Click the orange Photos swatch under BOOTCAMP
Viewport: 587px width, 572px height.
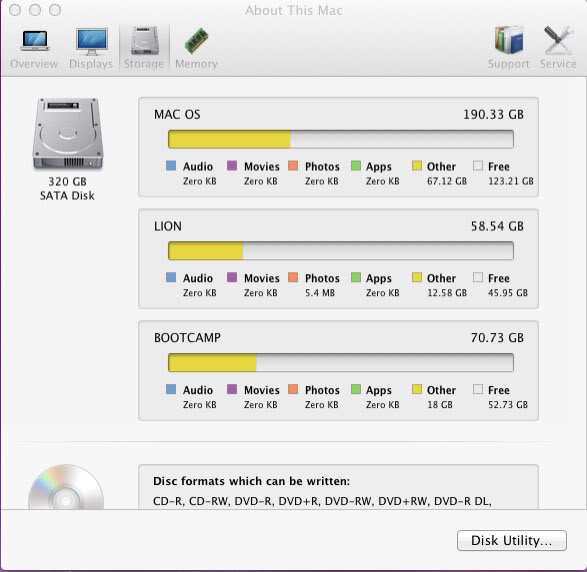(x=293, y=389)
